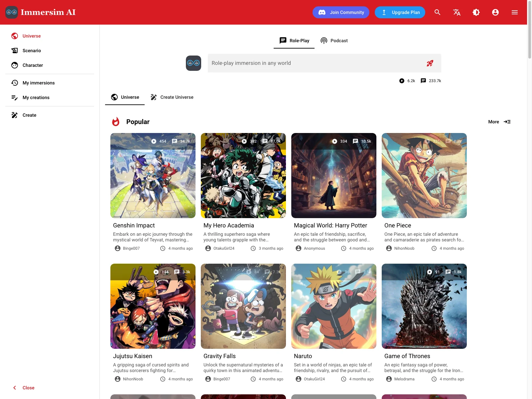Image resolution: width=532 pixels, height=399 pixels.
Task: Click '3 months ago' on My Hero Academia
Action: point(271,248)
